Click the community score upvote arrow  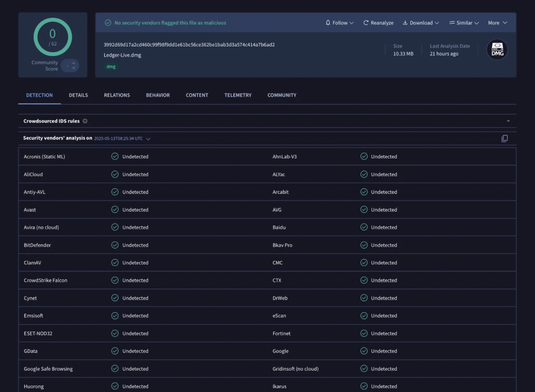(x=74, y=63)
